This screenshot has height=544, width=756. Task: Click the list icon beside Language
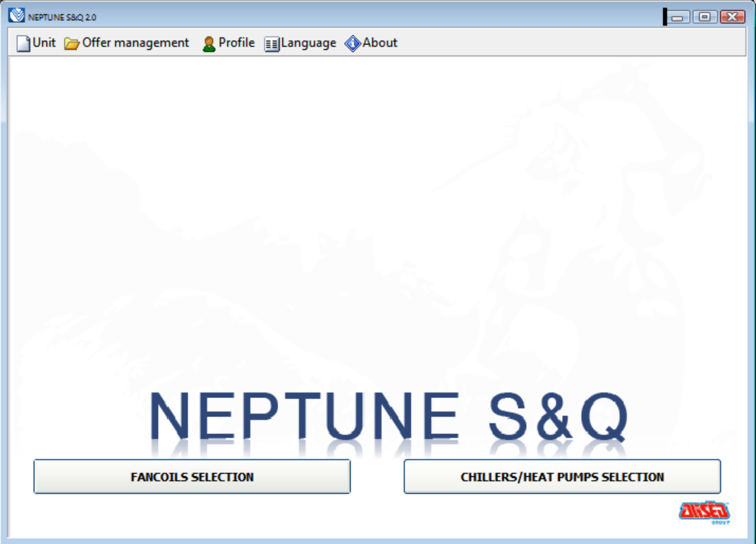[272, 44]
